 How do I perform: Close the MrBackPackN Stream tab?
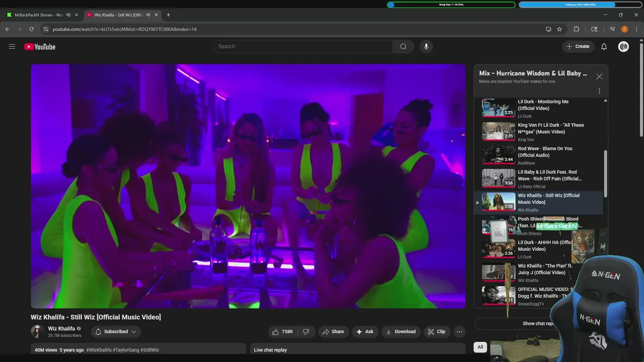[76, 15]
